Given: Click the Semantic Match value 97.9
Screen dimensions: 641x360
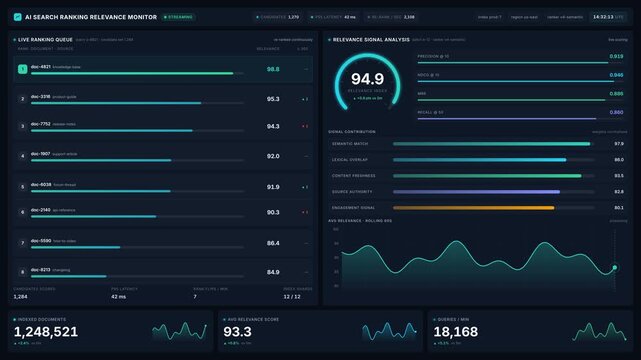Looking at the screenshot, I should pyautogui.click(x=619, y=144).
